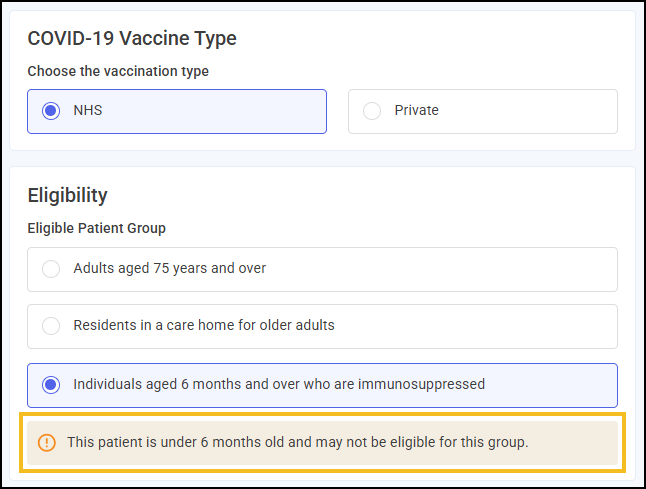The width and height of the screenshot is (646, 489).
Task: Click the 'NHS' option label text
Action: click(x=88, y=111)
